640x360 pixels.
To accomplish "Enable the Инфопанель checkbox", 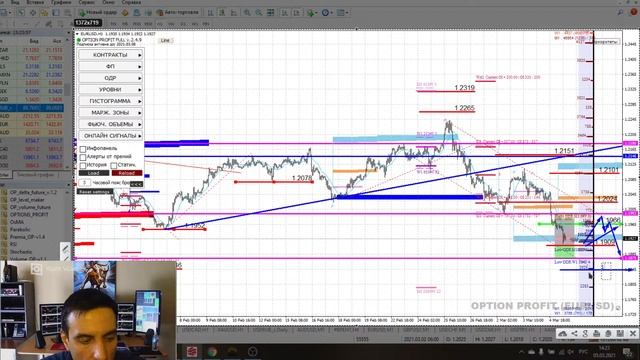I will [x=83, y=149].
